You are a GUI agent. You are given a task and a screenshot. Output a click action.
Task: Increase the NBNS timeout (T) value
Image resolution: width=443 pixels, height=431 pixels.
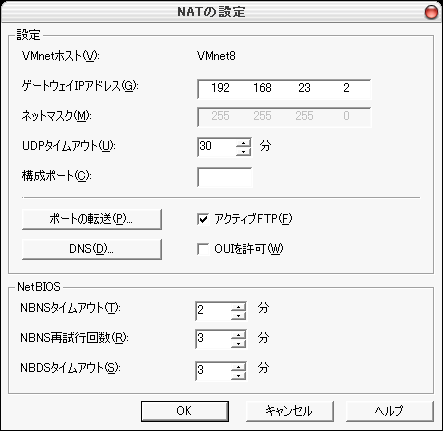(x=238, y=307)
